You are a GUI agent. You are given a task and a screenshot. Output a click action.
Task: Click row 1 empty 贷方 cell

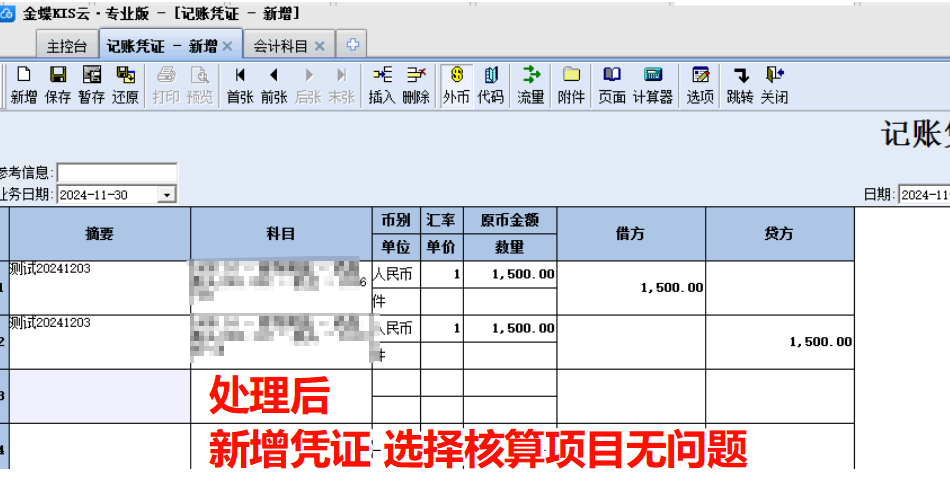click(x=780, y=288)
